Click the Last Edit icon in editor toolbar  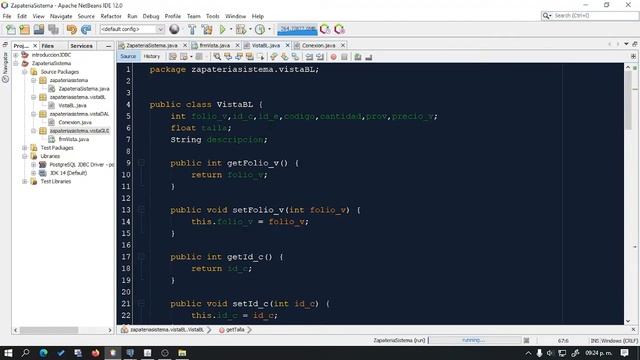(x=173, y=57)
